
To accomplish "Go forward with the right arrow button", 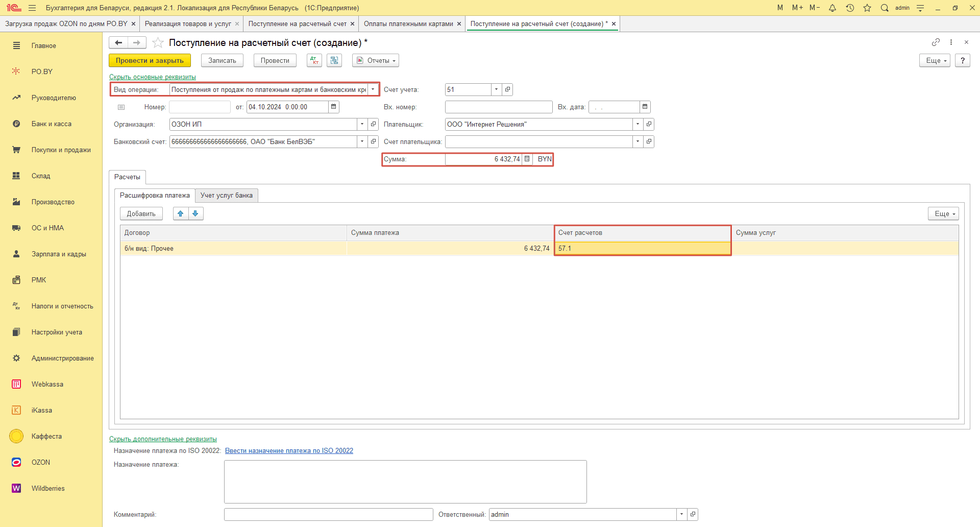I will (x=137, y=42).
